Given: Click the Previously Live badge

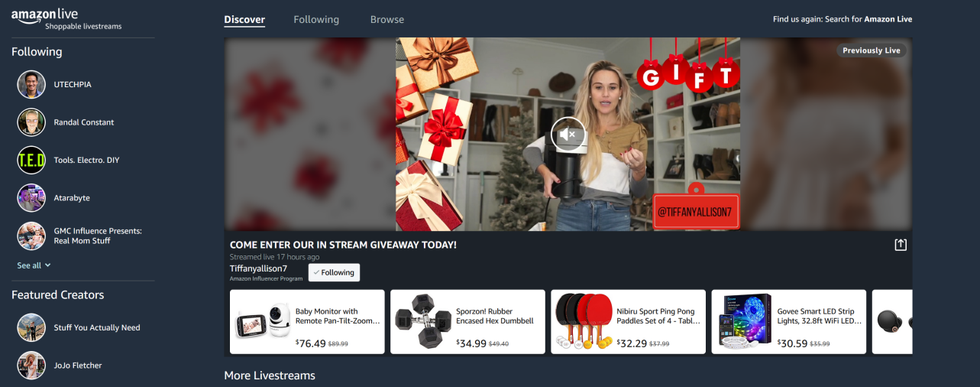Looking at the screenshot, I should [872, 50].
